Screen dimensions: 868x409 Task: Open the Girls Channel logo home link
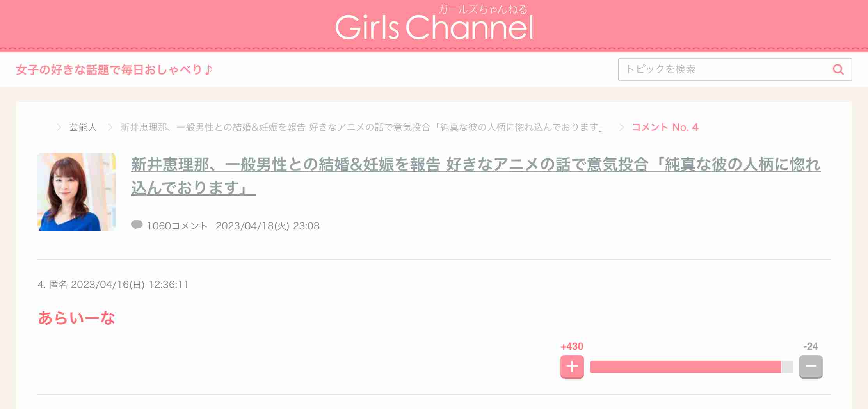click(x=434, y=23)
